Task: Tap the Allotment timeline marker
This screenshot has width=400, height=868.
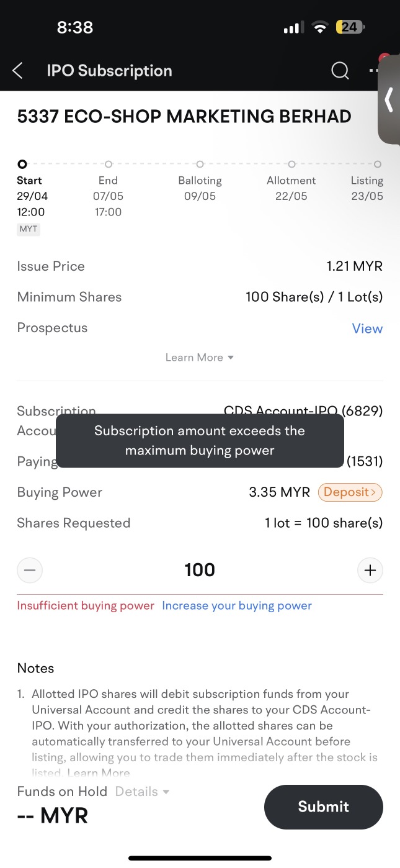Action: (x=291, y=165)
